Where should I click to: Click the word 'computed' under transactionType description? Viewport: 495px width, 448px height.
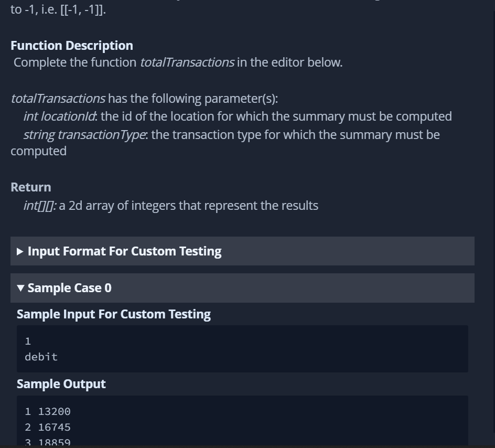pos(38,151)
